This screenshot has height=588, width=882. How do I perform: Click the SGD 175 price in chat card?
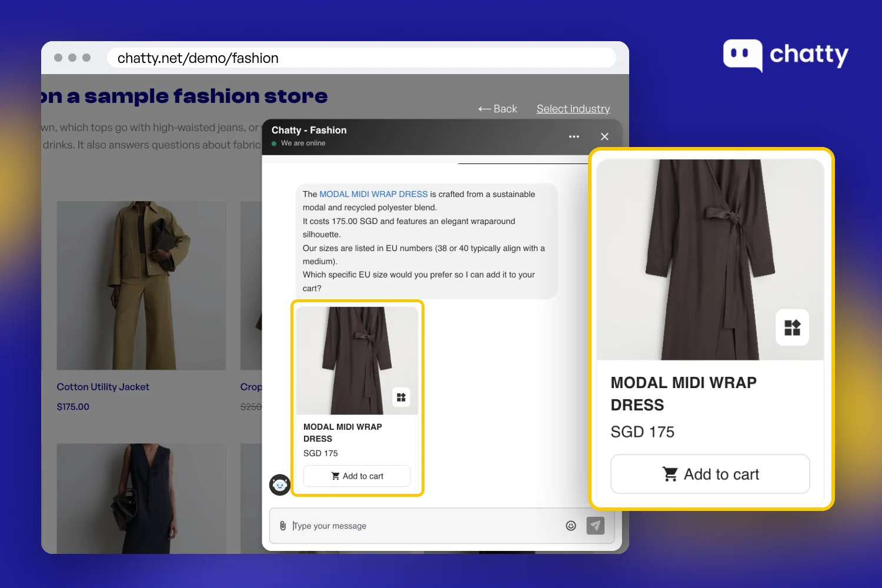click(x=320, y=453)
